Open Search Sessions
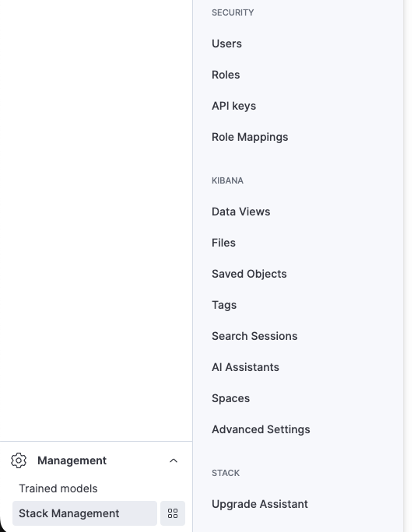414x532 pixels. pyautogui.click(x=254, y=336)
